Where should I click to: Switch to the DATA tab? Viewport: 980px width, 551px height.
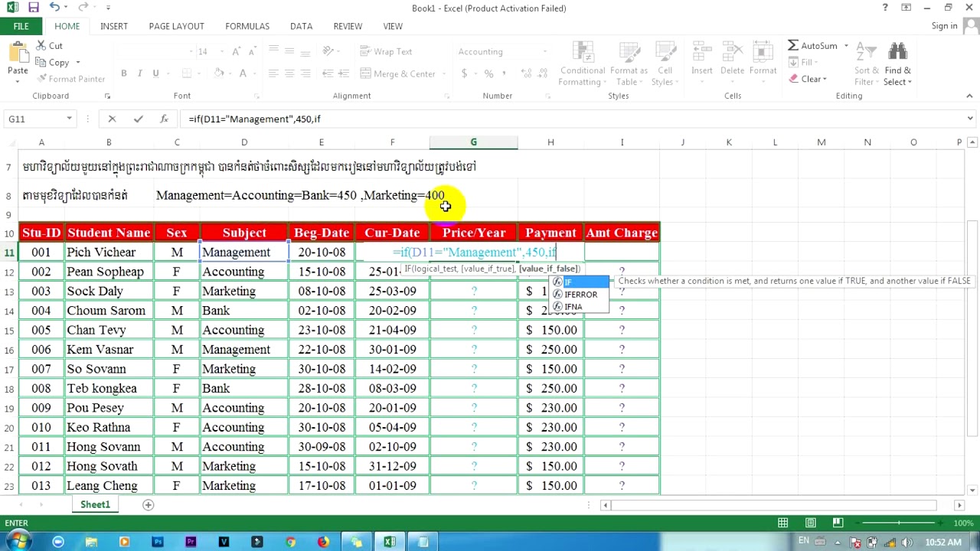click(301, 26)
